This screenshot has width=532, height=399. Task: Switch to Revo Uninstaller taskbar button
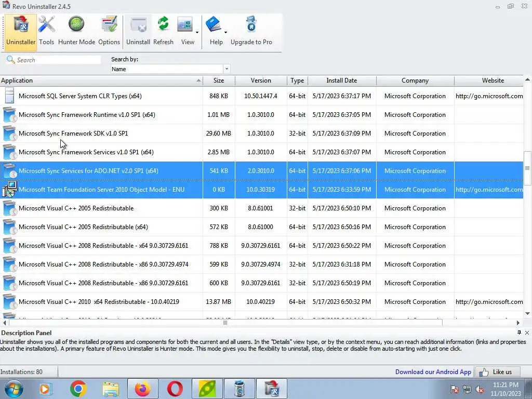coord(271,389)
